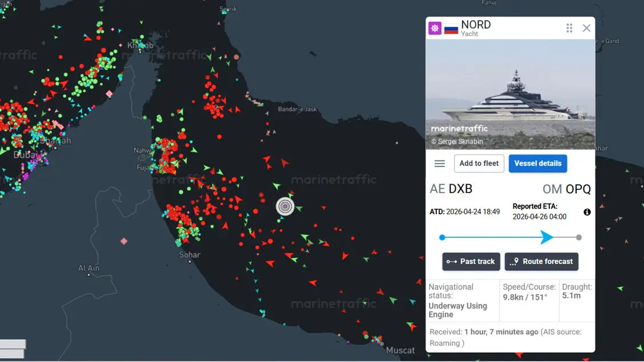644x362 pixels.
Task: Click the Muscat city label on map
Action: (x=400, y=350)
